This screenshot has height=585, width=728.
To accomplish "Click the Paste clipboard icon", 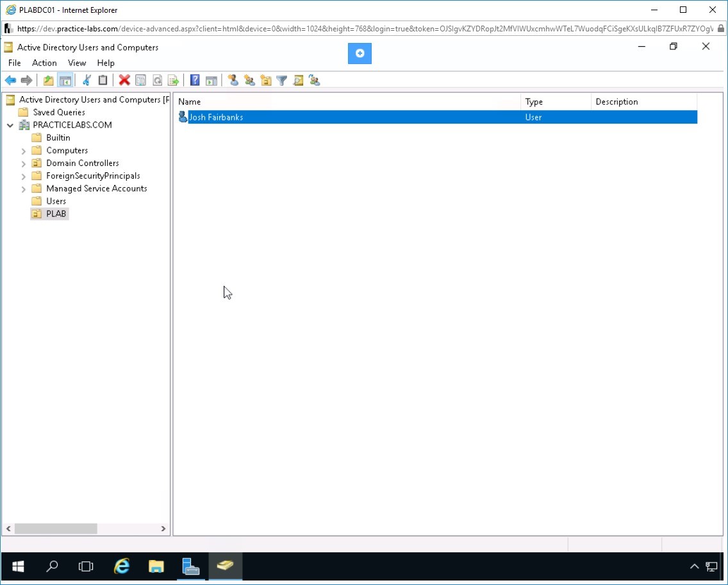I will click(103, 80).
